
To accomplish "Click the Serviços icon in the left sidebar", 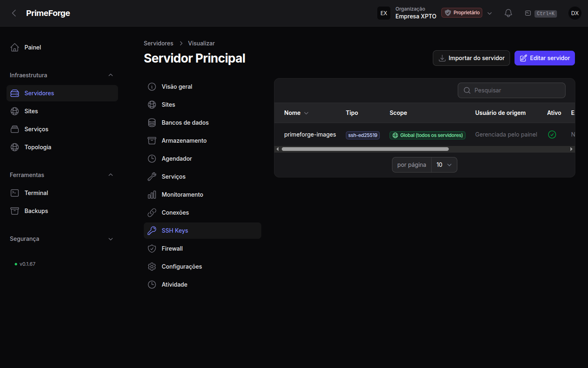I will point(15,129).
